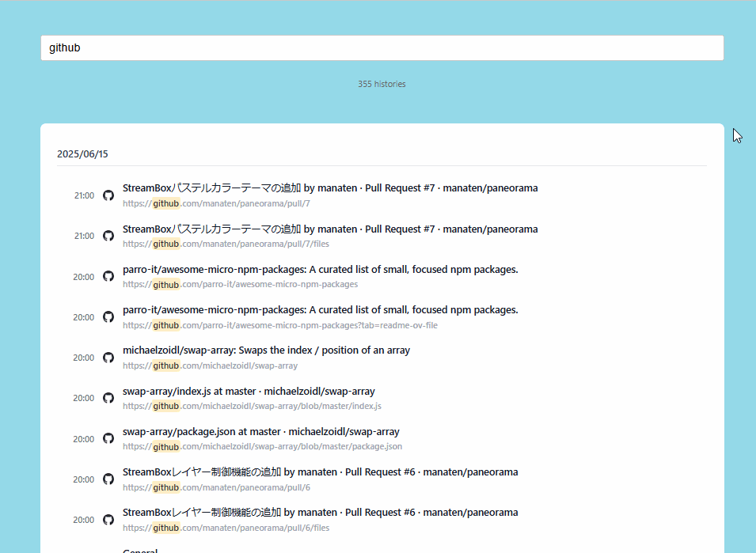Screen dimensions: 756x553
Task: Click GitHub icon beside the pull/7/files entry
Action: coord(108,236)
